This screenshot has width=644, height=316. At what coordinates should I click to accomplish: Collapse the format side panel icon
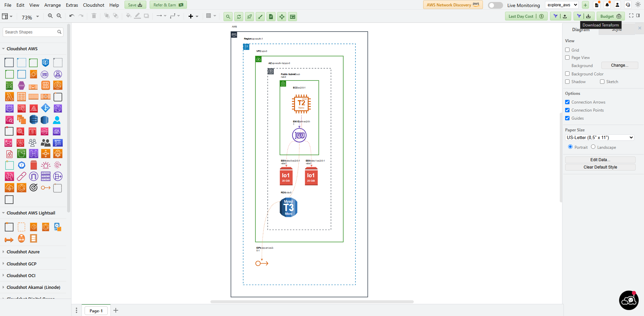click(x=638, y=16)
